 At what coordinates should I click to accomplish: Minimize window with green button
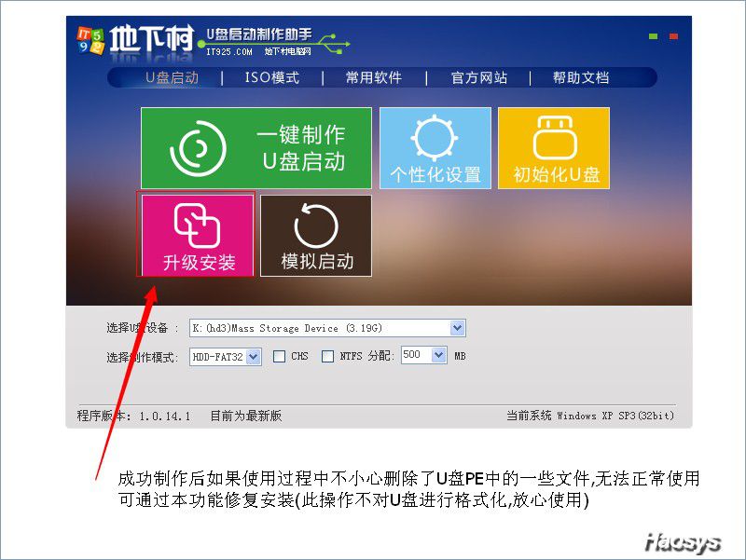coord(654,36)
